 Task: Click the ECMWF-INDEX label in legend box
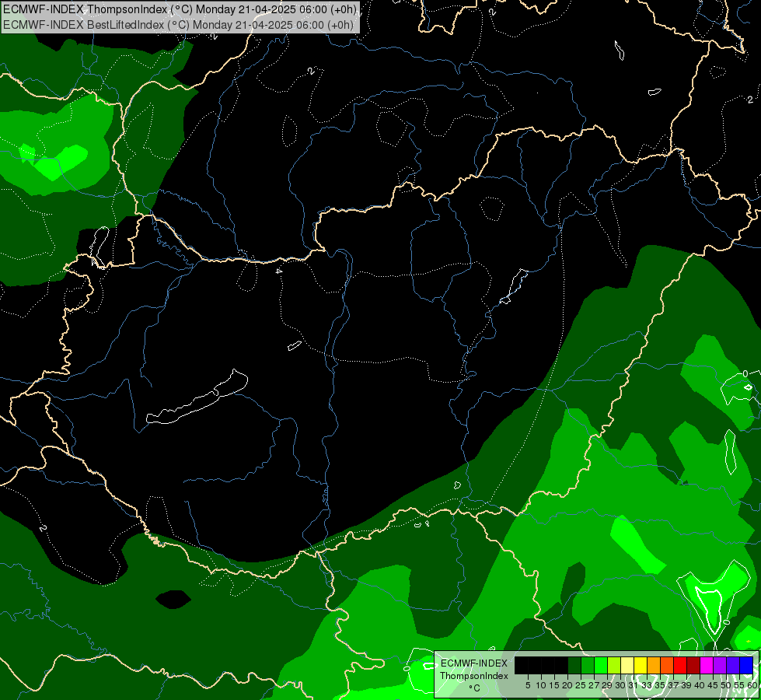[x=473, y=663]
